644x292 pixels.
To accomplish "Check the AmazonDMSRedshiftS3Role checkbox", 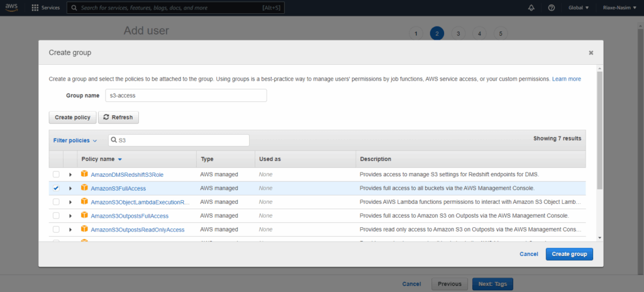I will point(56,174).
